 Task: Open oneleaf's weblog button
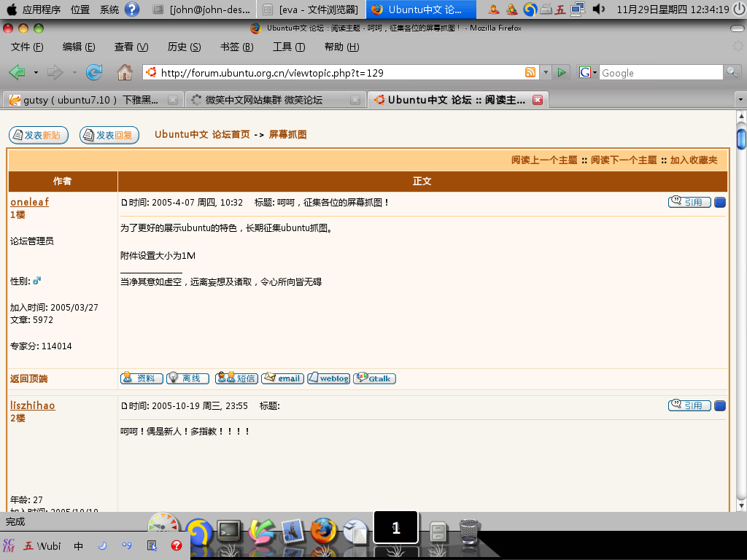pyautogui.click(x=329, y=378)
